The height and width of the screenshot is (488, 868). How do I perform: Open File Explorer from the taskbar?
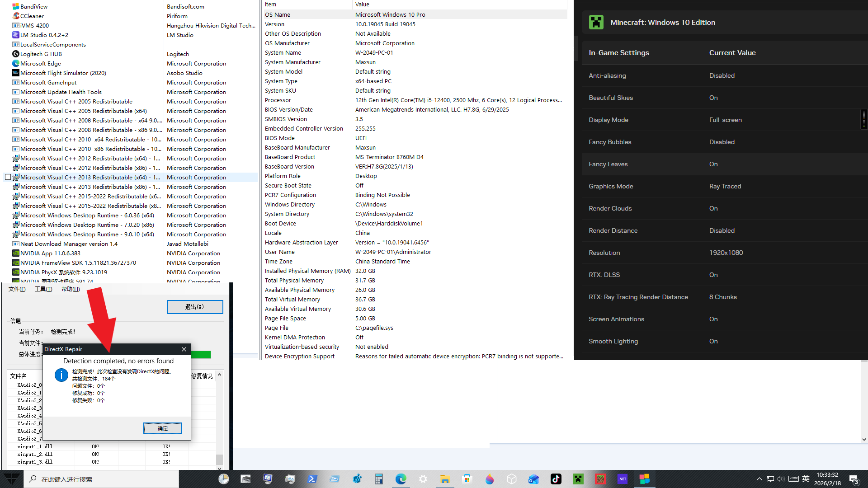(x=445, y=479)
